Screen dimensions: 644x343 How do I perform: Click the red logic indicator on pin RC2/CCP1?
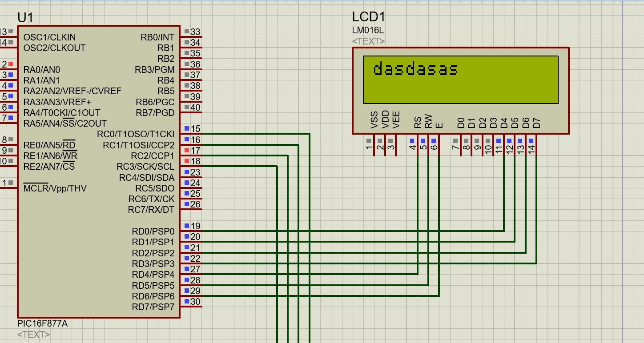tap(186, 150)
